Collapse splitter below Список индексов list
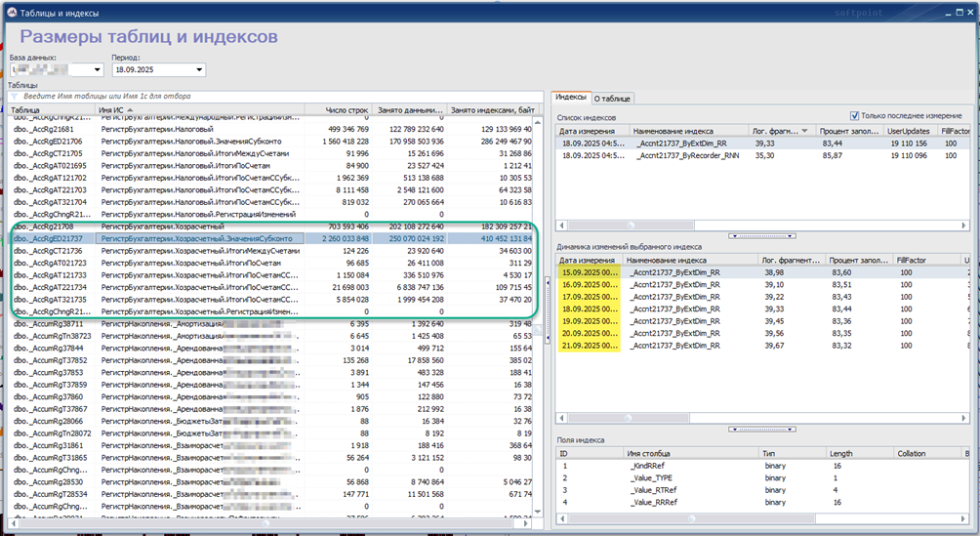The image size is (980, 536). click(761, 235)
